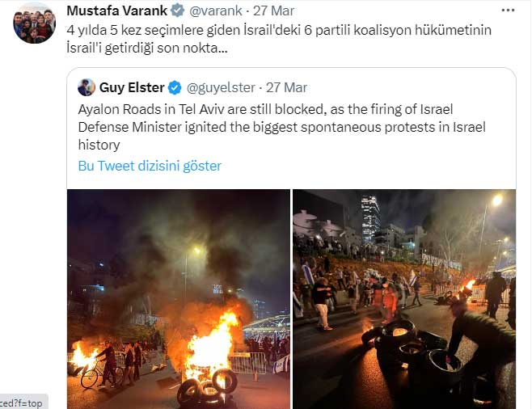Click Guy Elster's blue verified badge
This screenshot has height=409, width=532.
pyautogui.click(x=175, y=88)
